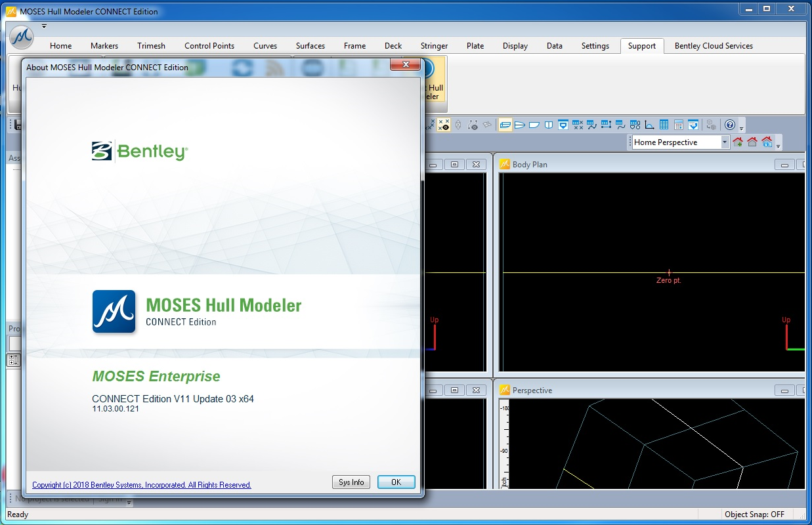Click the version number 11.03.00.121
The image size is (812, 525).
click(116, 409)
